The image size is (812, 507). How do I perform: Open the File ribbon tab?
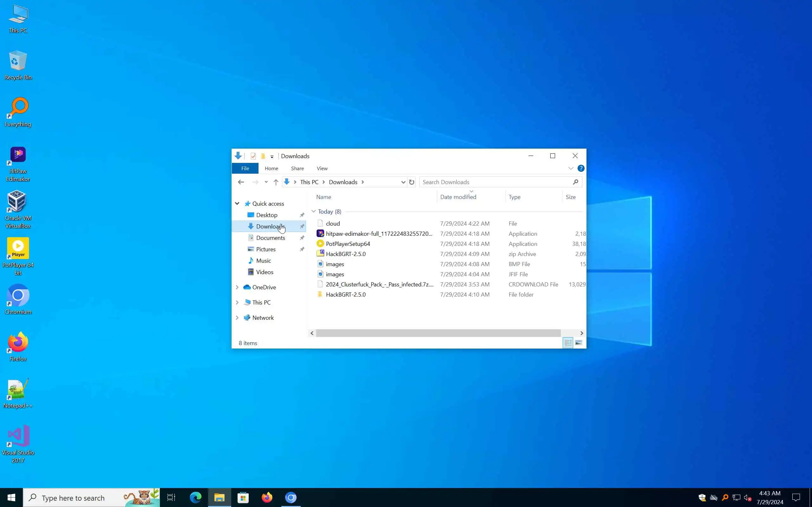[x=245, y=168]
